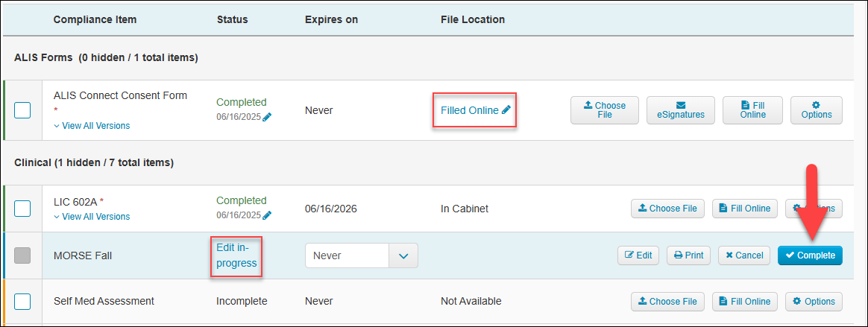The image size is (868, 327).
Task: Click the Edit button for MORSE Fall
Action: tap(638, 255)
